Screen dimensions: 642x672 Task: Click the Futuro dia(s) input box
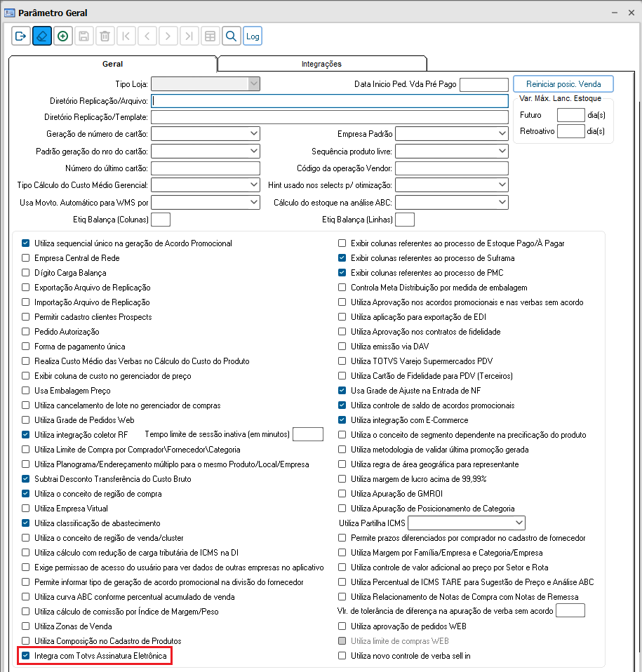(571, 115)
